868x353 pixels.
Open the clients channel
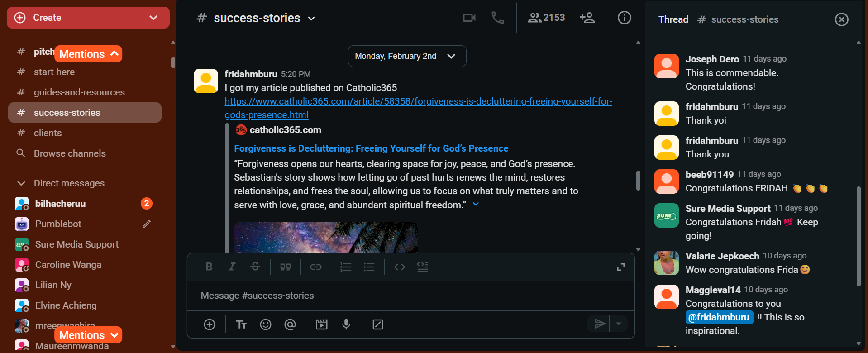[48, 133]
